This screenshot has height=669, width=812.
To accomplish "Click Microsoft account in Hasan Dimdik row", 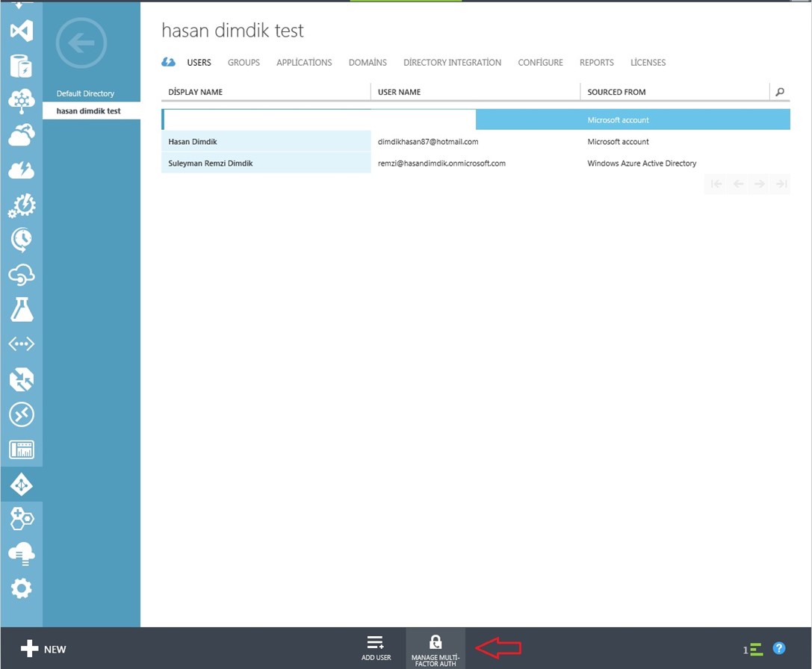I will click(x=618, y=141).
